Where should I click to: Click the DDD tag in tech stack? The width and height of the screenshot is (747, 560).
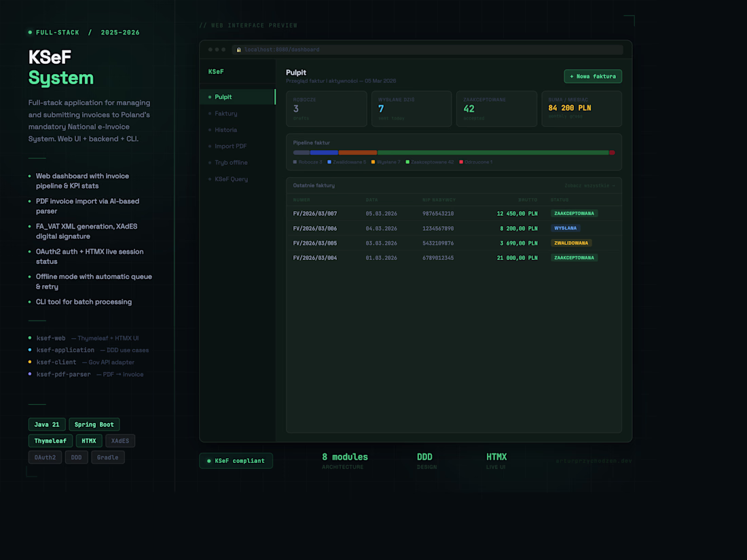pyautogui.click(x=76, y=457)
